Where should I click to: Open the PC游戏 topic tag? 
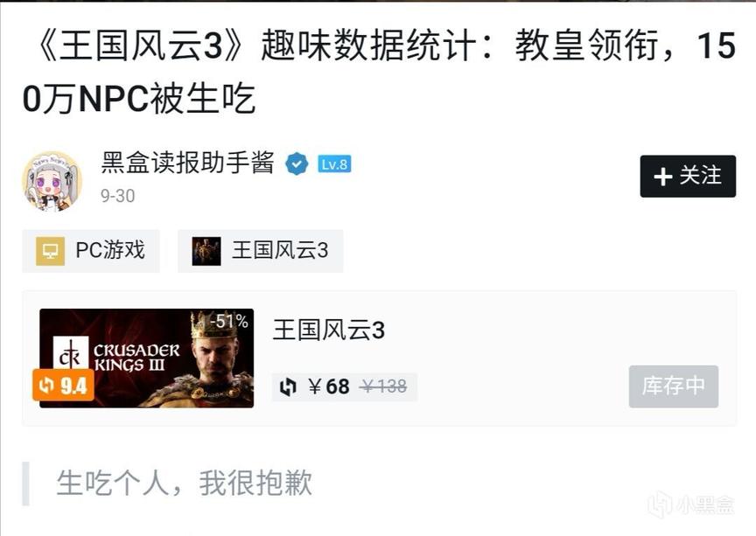pos(91,251)
